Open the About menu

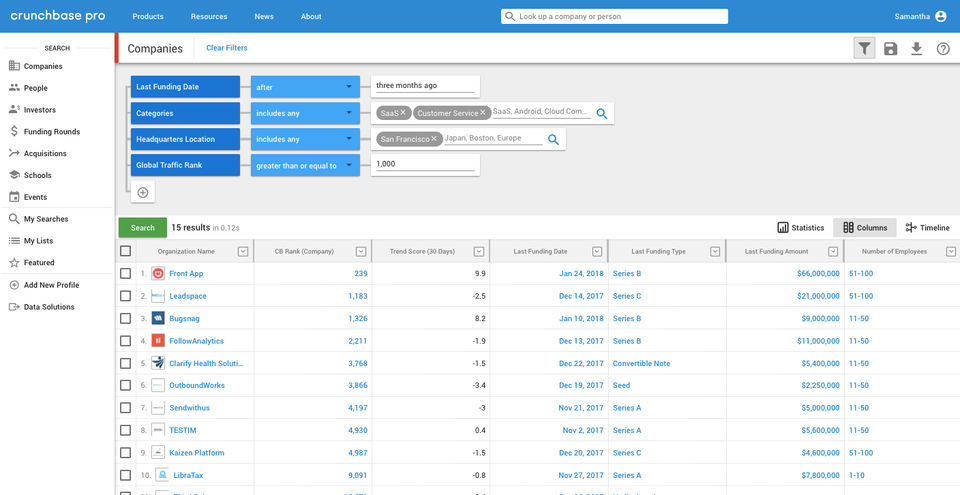coord(311,17)
